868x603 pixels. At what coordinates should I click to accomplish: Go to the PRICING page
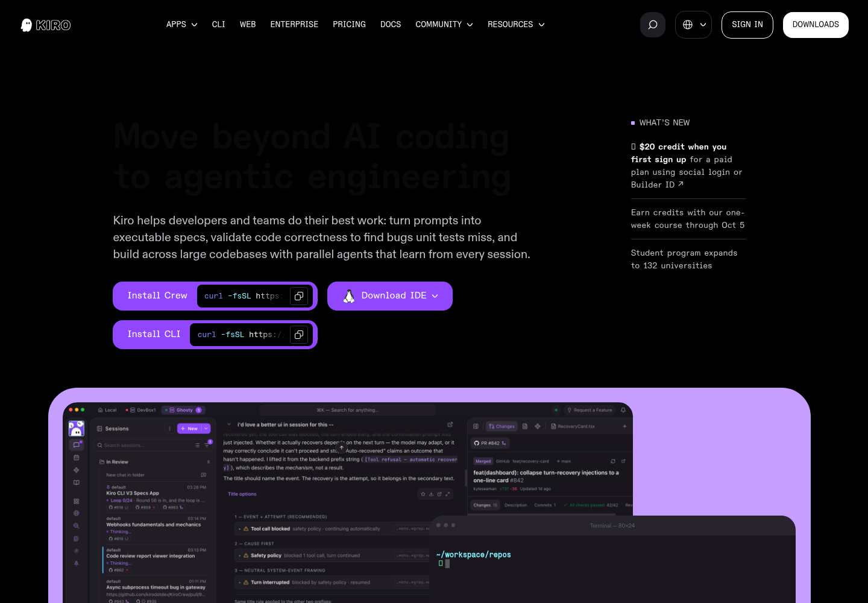click(x=349, y=25)
